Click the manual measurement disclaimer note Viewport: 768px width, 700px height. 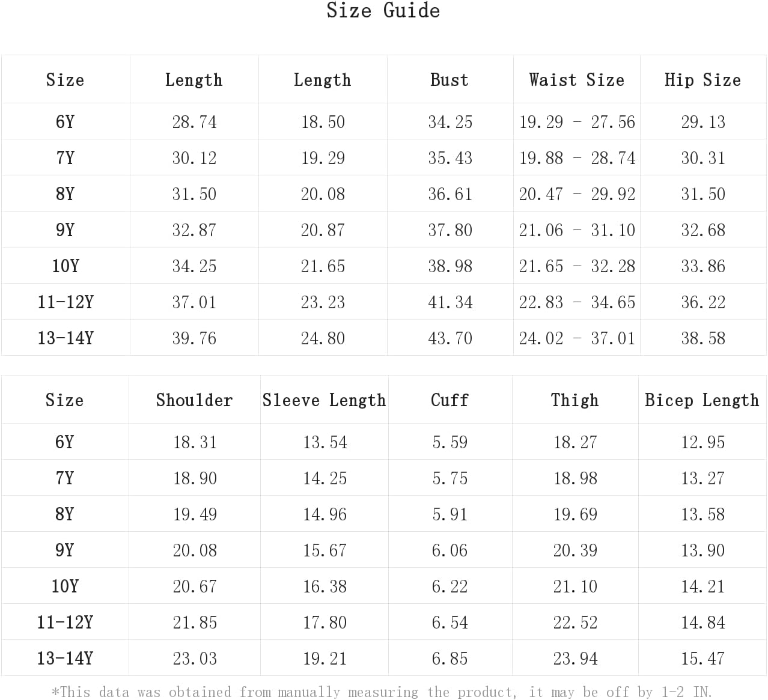pos(382,692)
